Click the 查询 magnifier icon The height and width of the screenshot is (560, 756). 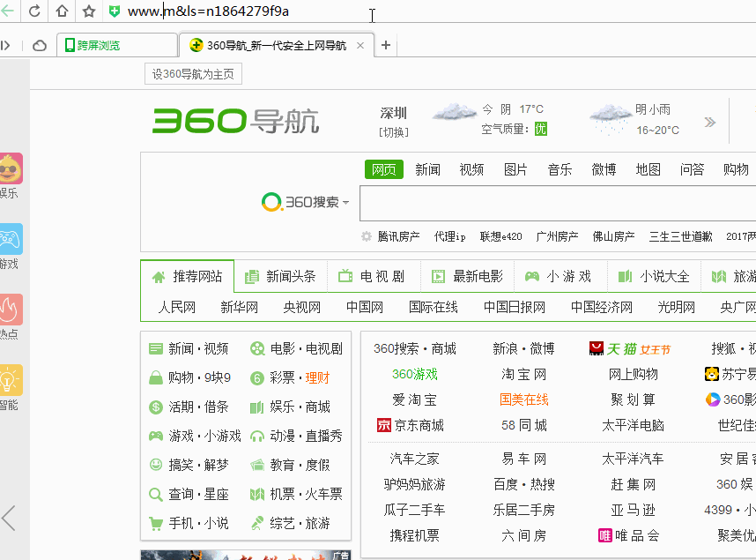[156, 495]
